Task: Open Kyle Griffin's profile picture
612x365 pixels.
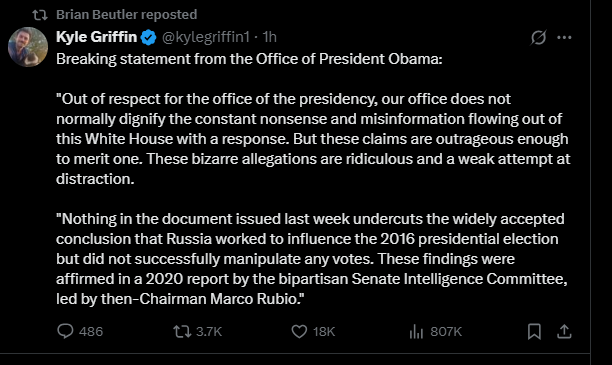Action: coord(28,46)
